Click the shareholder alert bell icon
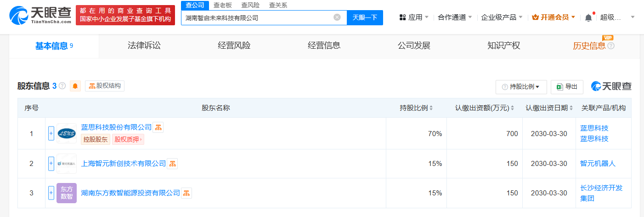644x217 pixels. [75, 86]
